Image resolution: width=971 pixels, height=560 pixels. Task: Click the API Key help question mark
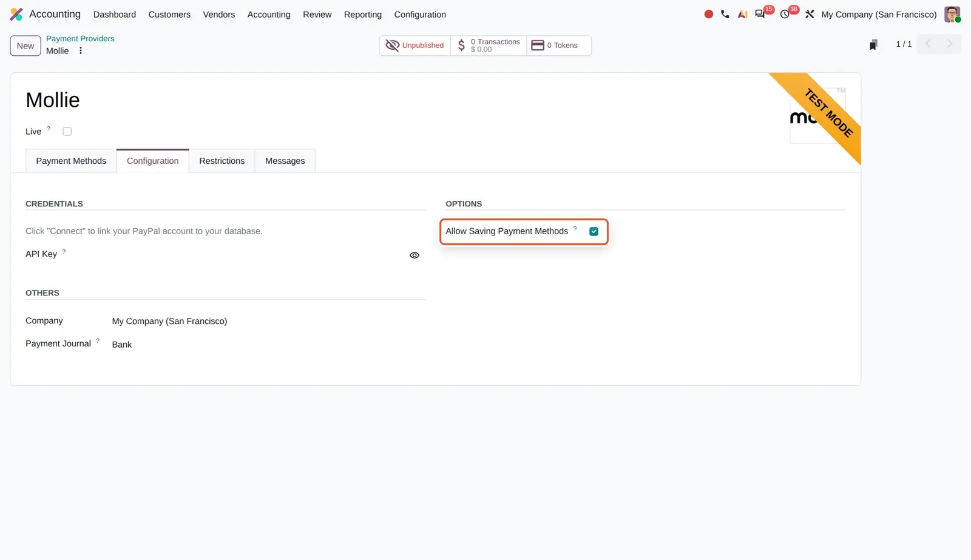click(x=64, y=251)
